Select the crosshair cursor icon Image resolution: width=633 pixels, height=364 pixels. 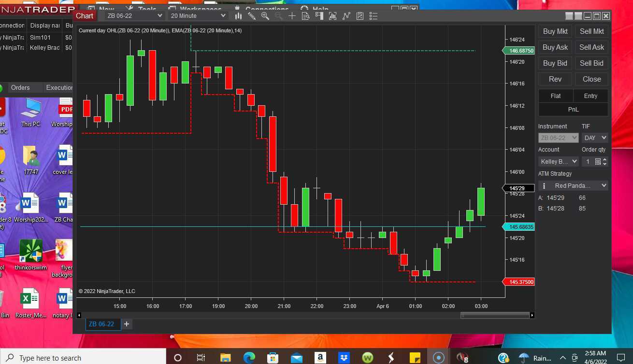point(292,16)
